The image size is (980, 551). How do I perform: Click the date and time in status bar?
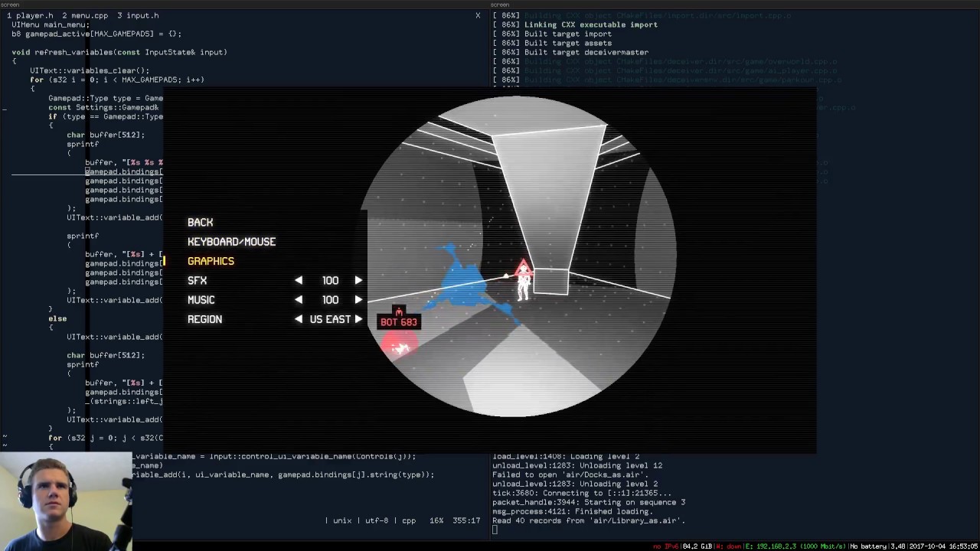pos(943,546)
